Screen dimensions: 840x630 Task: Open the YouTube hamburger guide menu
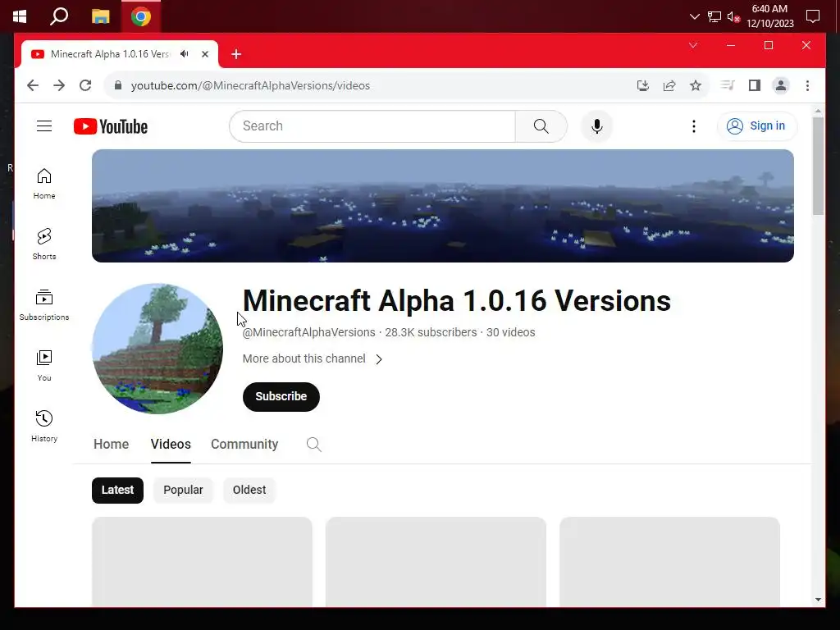point(44,126)
